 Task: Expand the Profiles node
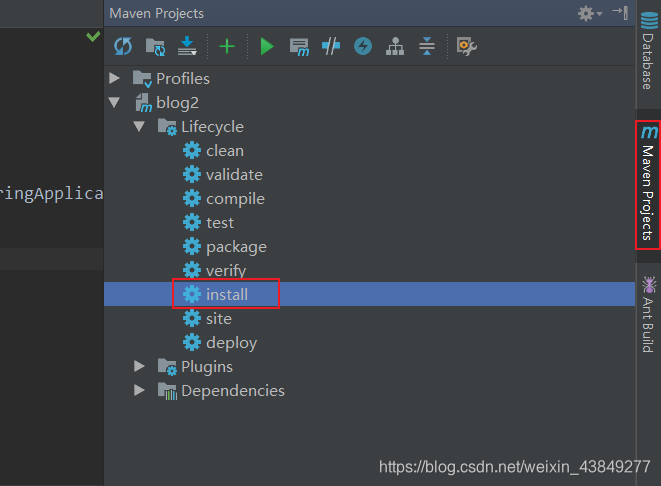[114, 78]
